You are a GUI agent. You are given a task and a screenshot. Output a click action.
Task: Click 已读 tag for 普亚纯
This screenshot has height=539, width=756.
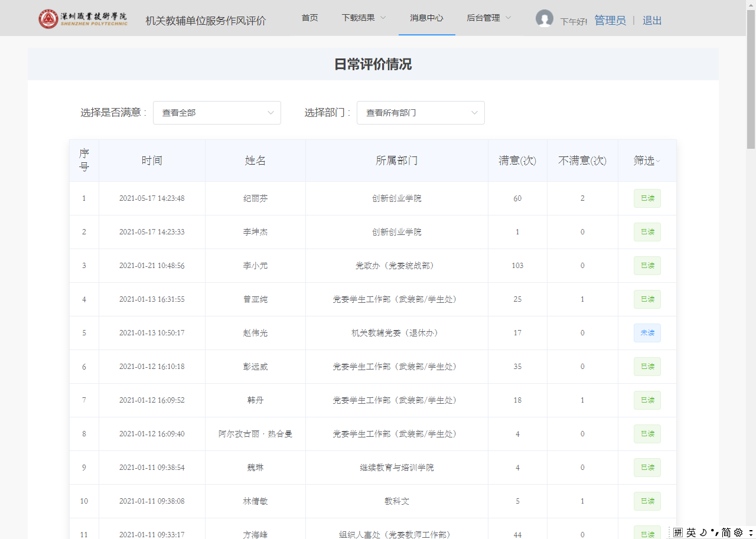[647, 299]
